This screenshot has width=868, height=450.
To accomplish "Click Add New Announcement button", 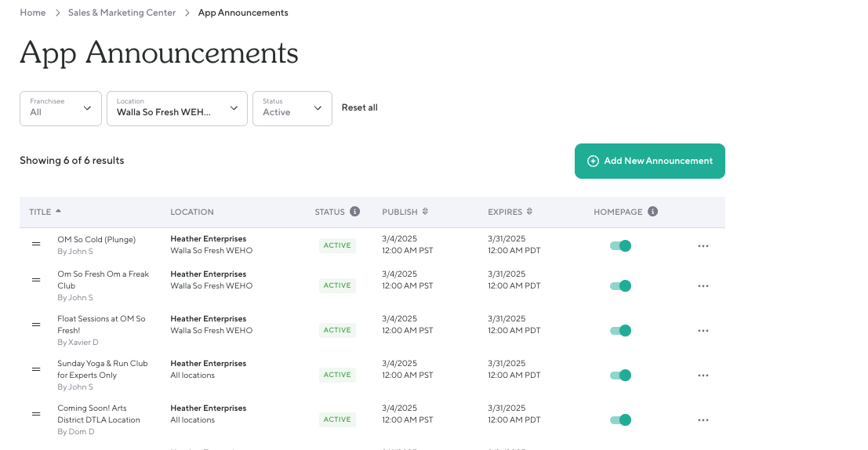I will pos(649,161).
